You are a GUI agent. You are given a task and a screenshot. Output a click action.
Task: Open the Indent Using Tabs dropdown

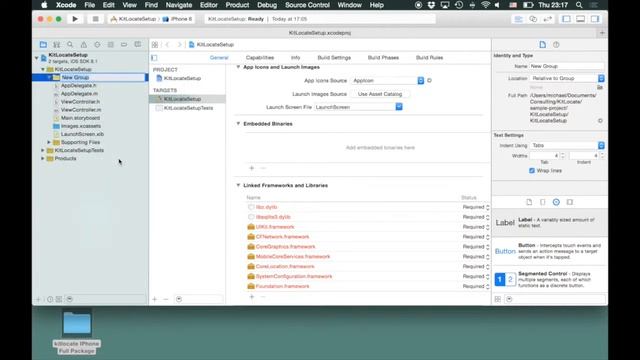(567, 145)
